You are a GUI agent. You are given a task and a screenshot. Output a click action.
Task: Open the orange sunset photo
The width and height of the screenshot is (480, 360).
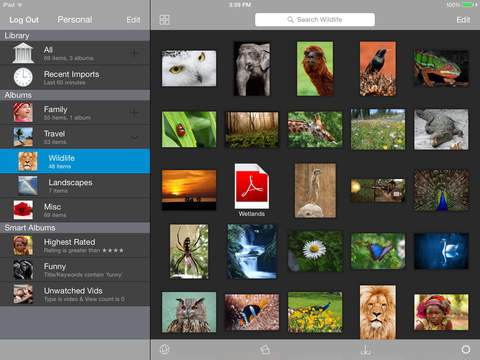[x=189, y=190]
